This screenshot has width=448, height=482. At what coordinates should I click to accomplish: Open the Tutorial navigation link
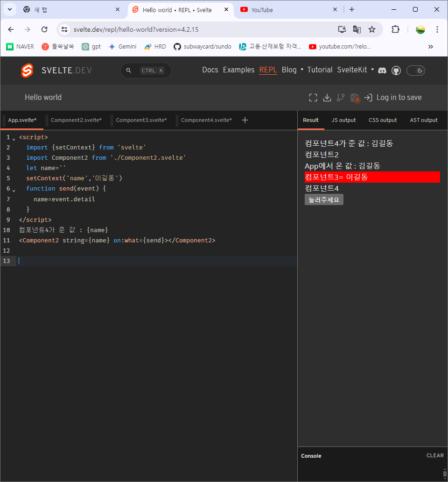(x=320, y=70)
